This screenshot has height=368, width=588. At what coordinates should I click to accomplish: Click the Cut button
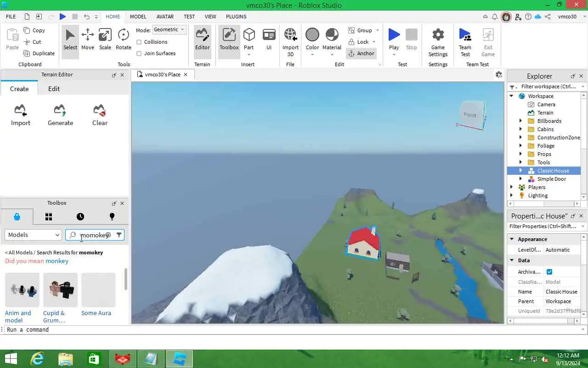32,42
